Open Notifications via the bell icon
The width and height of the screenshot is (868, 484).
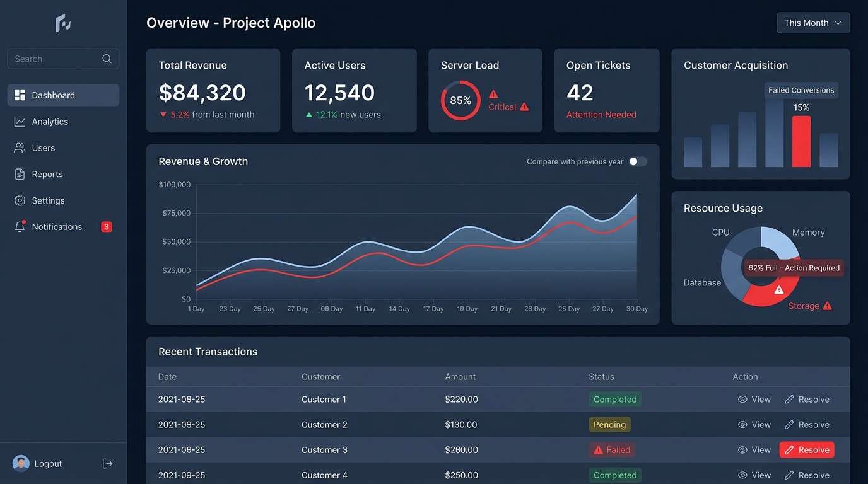pos(20,226)
